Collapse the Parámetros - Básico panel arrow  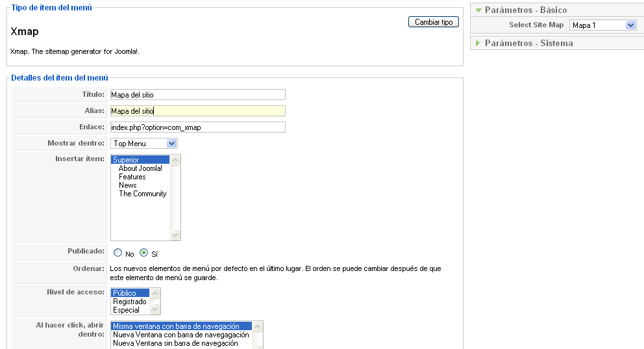pos(478,10)
